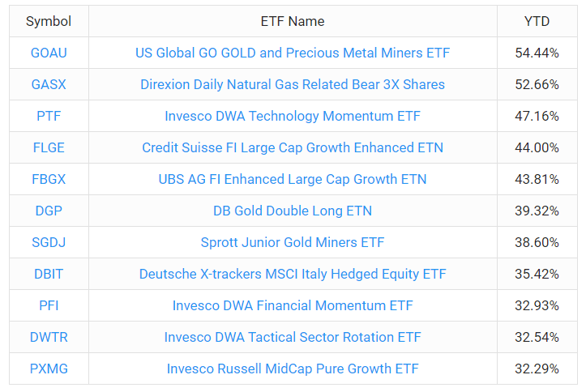Select the SGDJ symbol link
The height and width of the screenshot is (392, 586).
coord(49,242)
